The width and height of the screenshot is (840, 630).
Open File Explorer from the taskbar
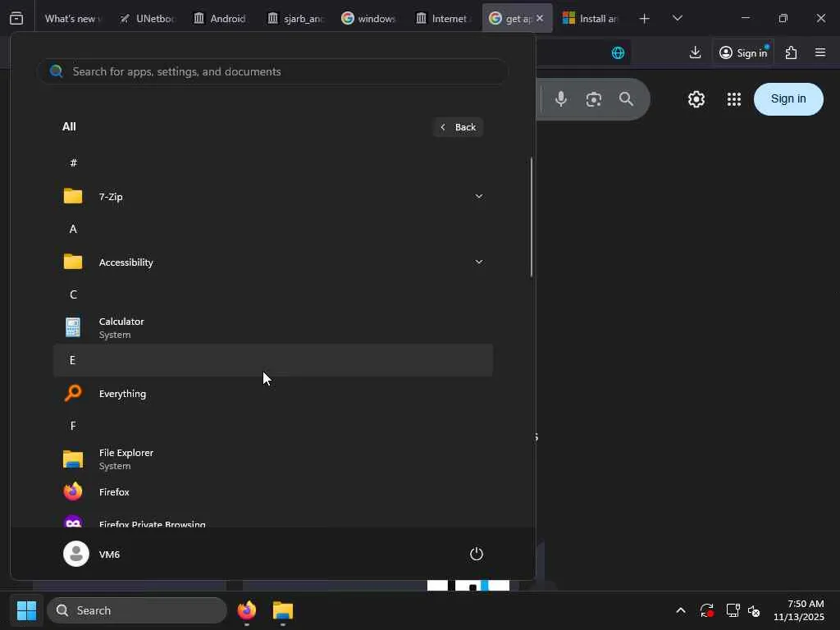[283, 610]
